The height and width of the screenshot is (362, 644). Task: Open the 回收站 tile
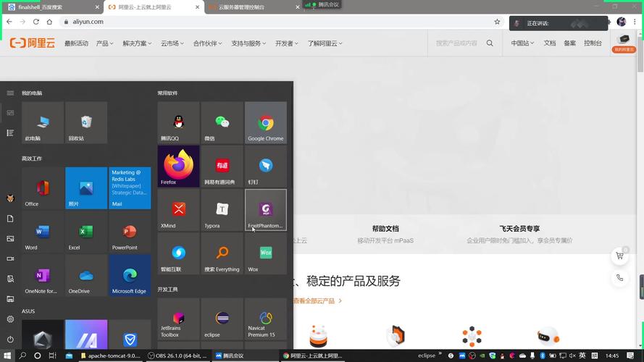point(86,123)
